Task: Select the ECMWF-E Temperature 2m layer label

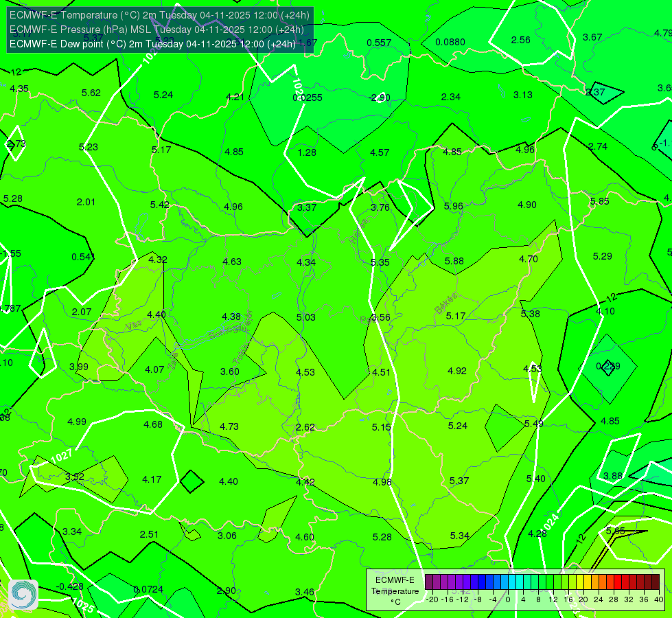Action: pos(159,15)
